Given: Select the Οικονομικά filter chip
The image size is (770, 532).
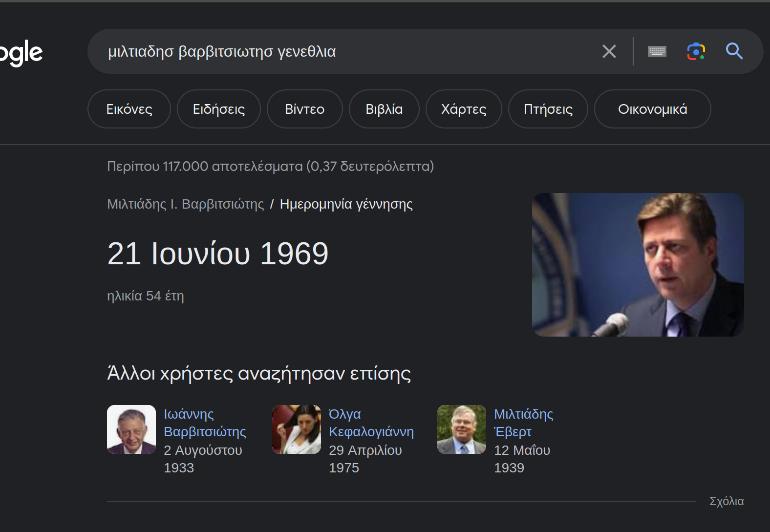Looking at the screenshot, I should click(x=653, y=109).
